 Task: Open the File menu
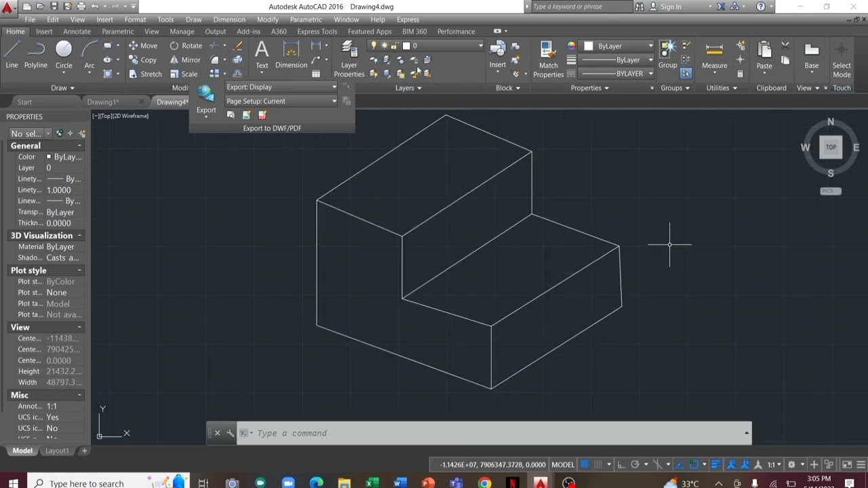(x=30, y=20)
